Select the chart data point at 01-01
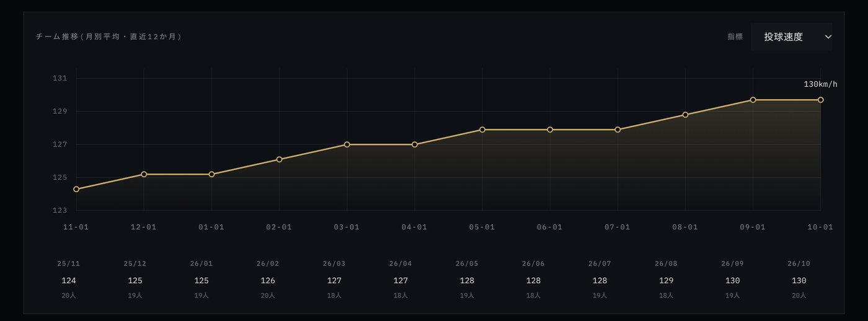The image size is (868, 321). coord(211,174)
